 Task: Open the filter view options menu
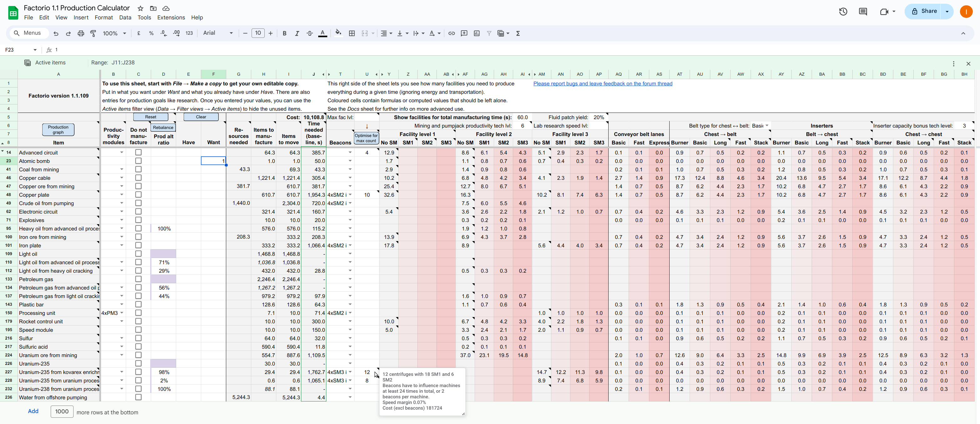pos(954,64)
